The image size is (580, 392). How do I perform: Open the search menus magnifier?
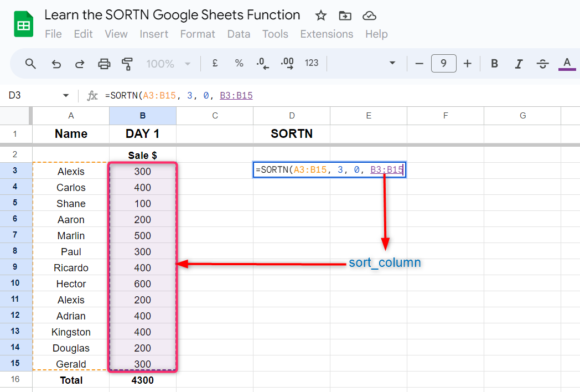pos(30,64)
